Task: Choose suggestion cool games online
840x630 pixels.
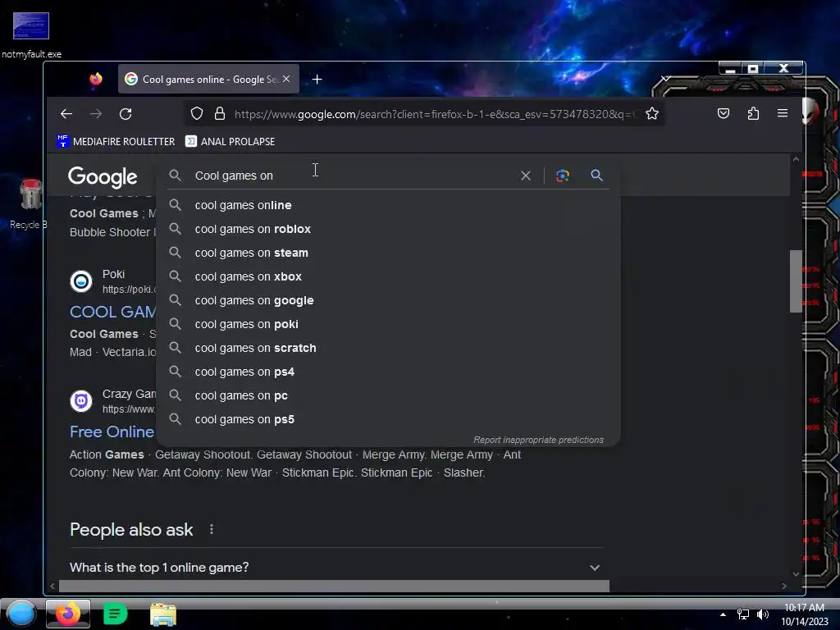Action: [x=388, y=205]
